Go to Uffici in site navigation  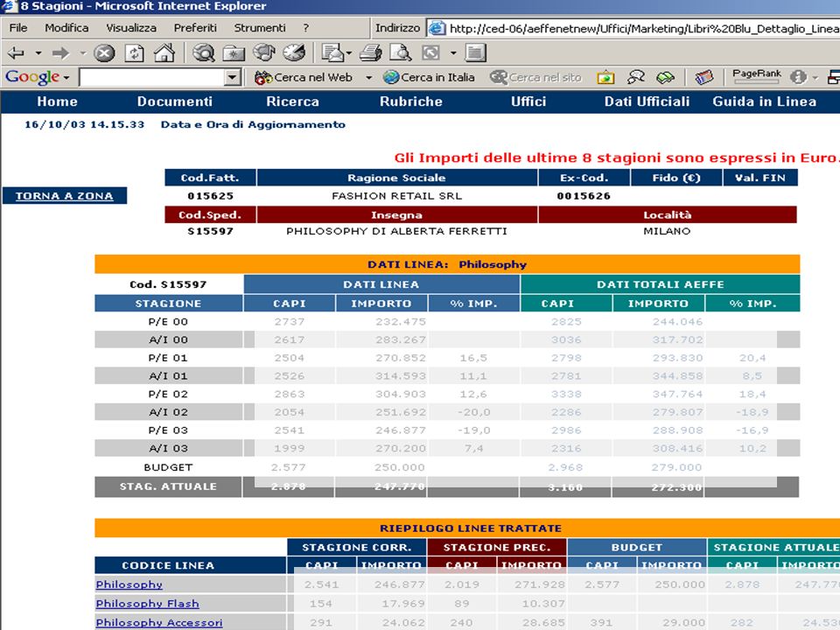[x=528, y=101]
